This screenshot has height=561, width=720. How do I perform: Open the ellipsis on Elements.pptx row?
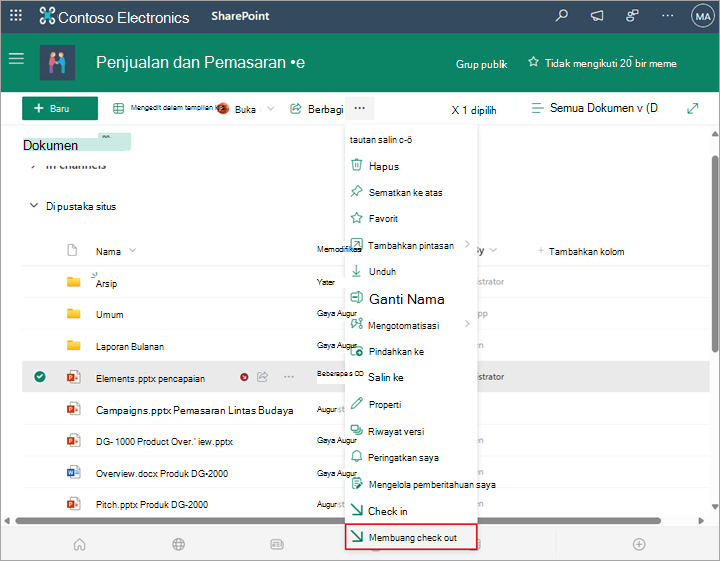click(288, 377)
